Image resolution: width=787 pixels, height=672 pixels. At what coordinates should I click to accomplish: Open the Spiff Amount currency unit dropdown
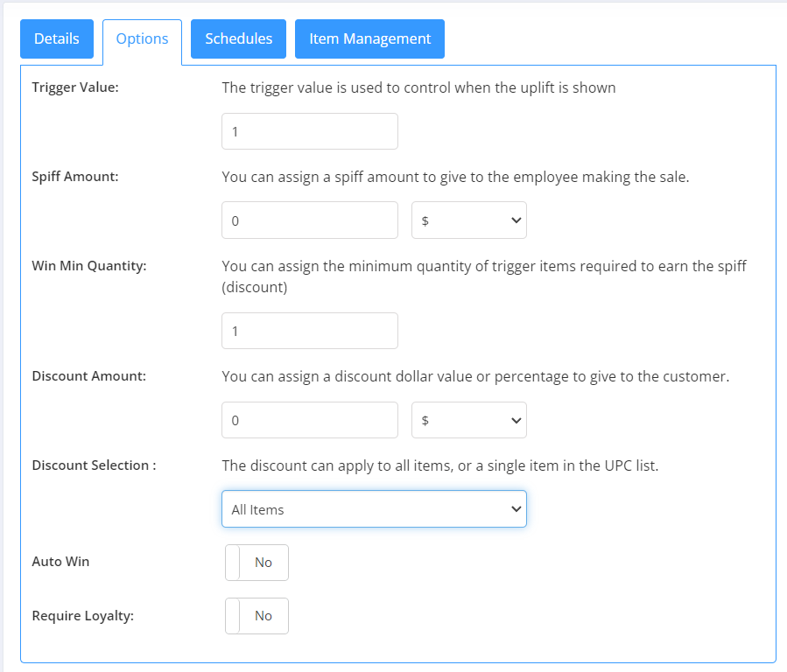(x=469, y=220)
